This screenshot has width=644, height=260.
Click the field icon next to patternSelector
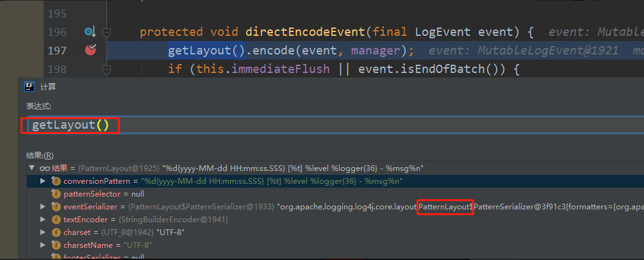[x=56, y=193]
